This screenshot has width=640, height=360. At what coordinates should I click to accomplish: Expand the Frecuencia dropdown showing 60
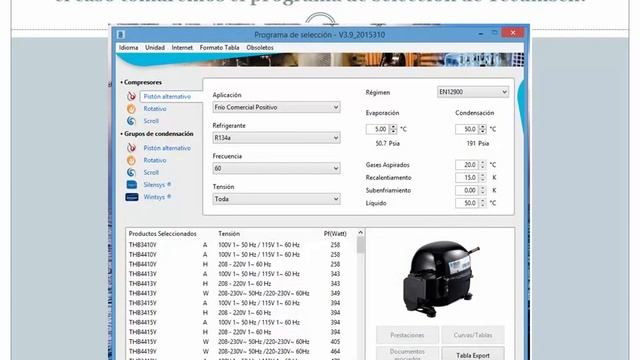[x=276, y=169]
